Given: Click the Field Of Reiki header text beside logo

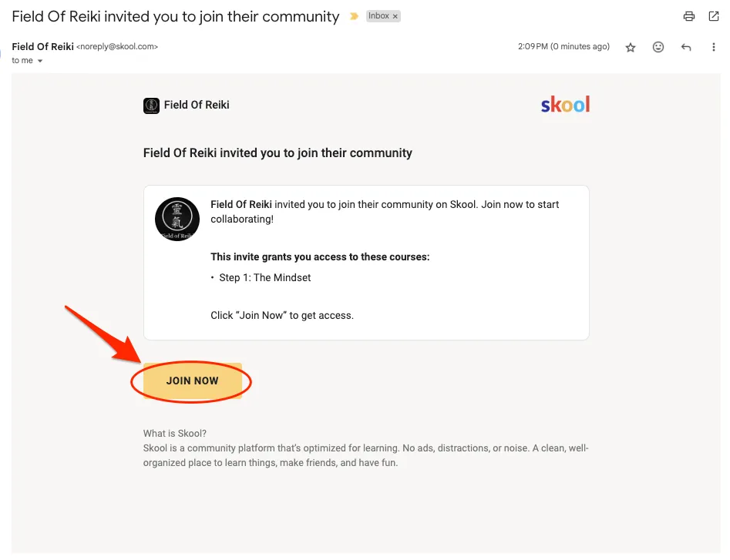Looking at the screenshot, I should 197,105.
